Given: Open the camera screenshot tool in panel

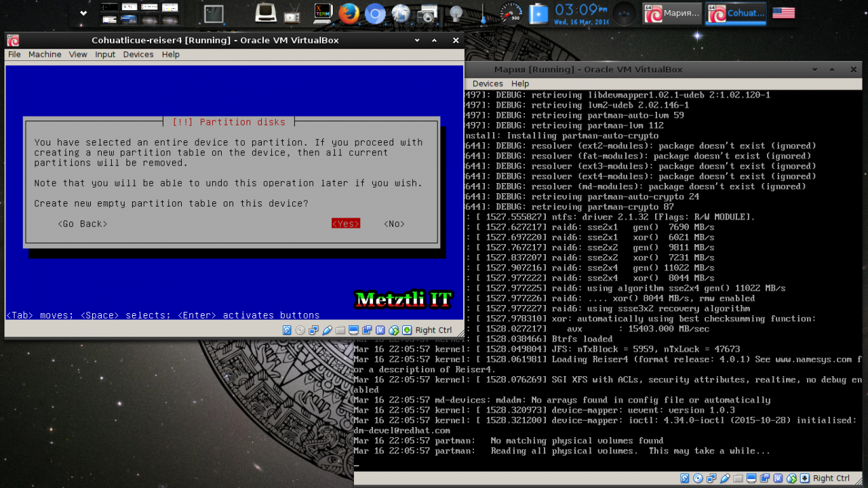Looking at the screenshot, I should [x=427, y=14].
